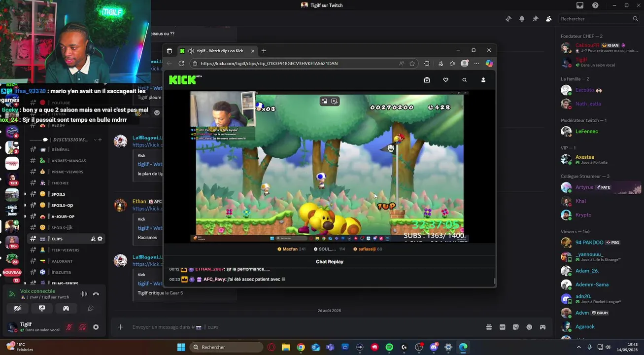Open Discord threads icon
Screen dimensions: 644x355
pyautogui.click(x=508, y=19)
